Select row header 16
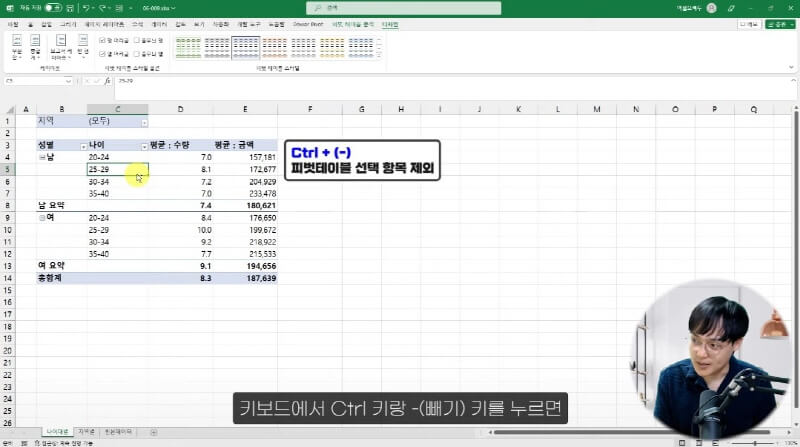 [x=8, y=302]
